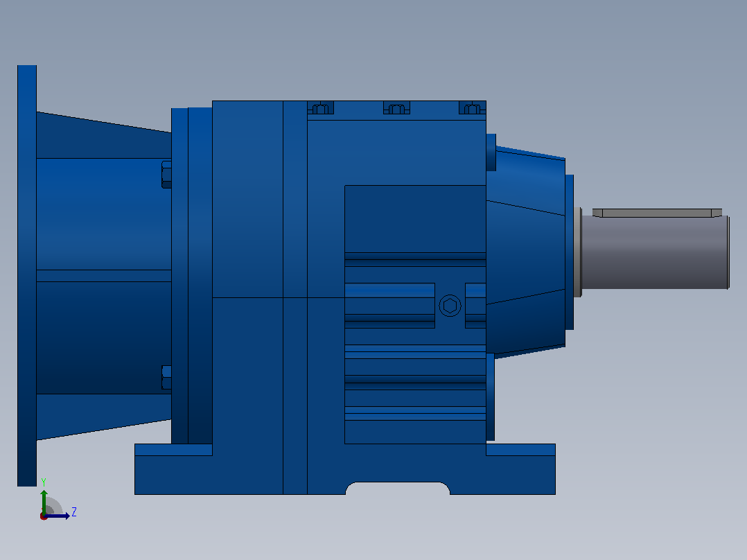Select the hex socket plug on the housing side

tap(450, 306)
